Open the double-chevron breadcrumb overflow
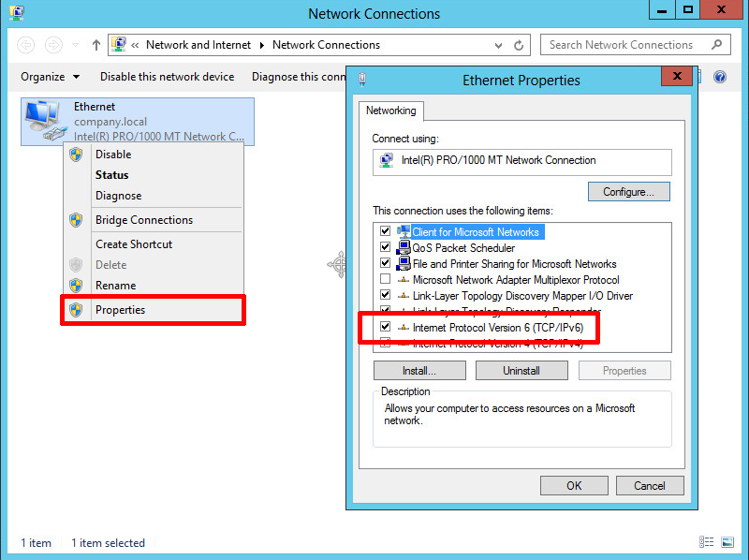Viewport: 749px width, 560px height. pyautogui.click(x=135, y=45)
